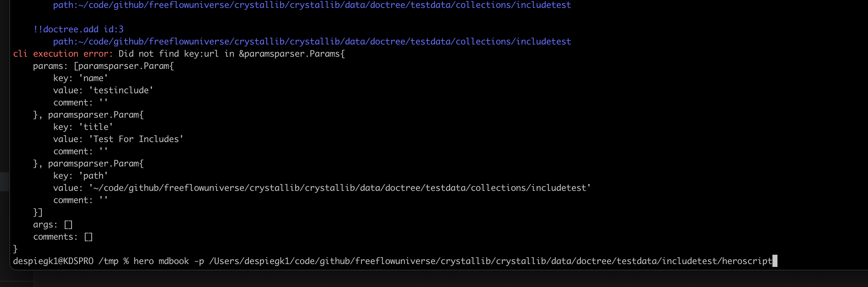Click the value 'Test For Includes'
This screenshot has width=868, height=287.
[136, 139]
